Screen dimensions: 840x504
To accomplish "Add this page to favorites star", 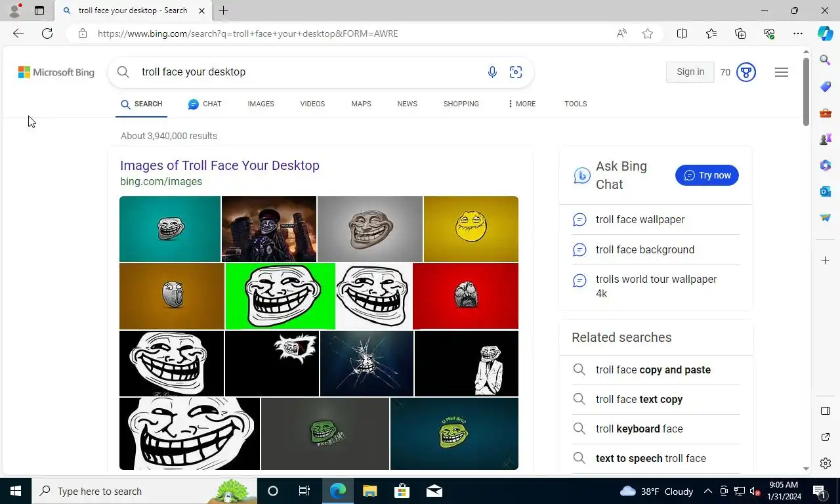I will (648, 33).
